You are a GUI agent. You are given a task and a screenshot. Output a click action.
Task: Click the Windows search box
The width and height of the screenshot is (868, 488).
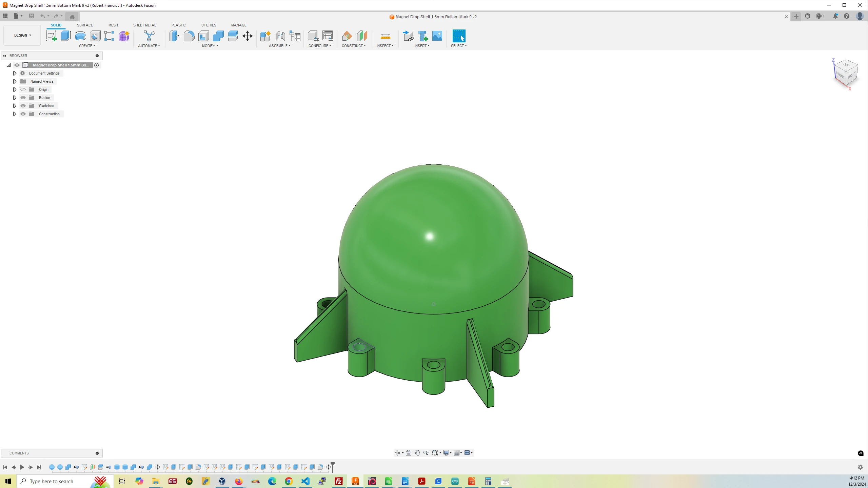tap(65, 481)
